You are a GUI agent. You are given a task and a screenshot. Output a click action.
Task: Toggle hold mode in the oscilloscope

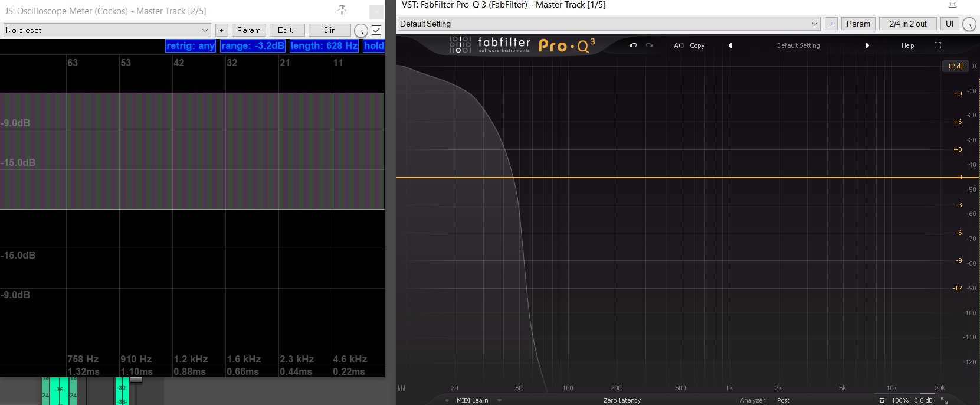pos(373,46)
